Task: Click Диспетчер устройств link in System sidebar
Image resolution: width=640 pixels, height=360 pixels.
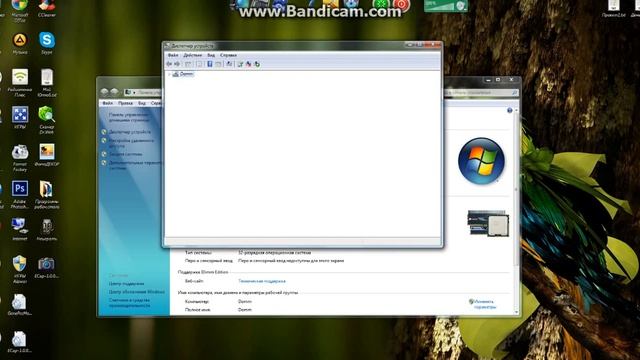Action: 129,132
